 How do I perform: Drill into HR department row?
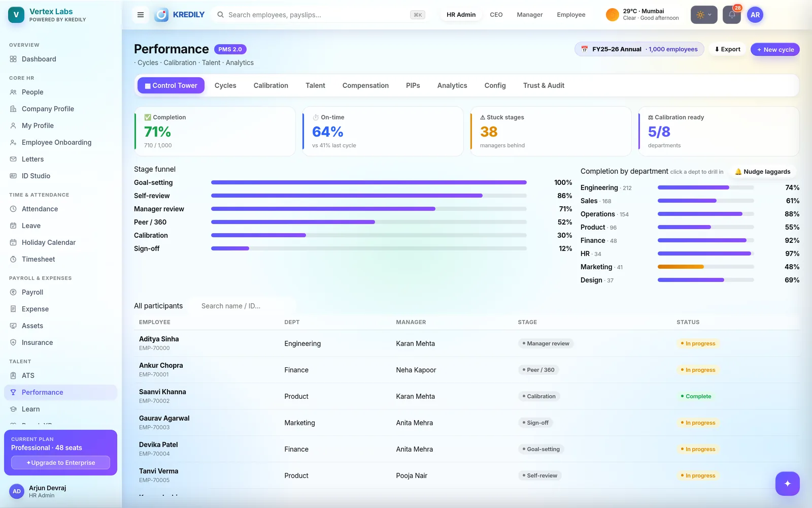click(690, 253)
